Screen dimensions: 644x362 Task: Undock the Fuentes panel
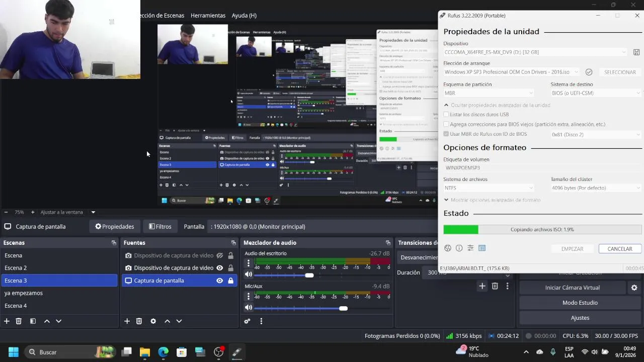(233, 243)
